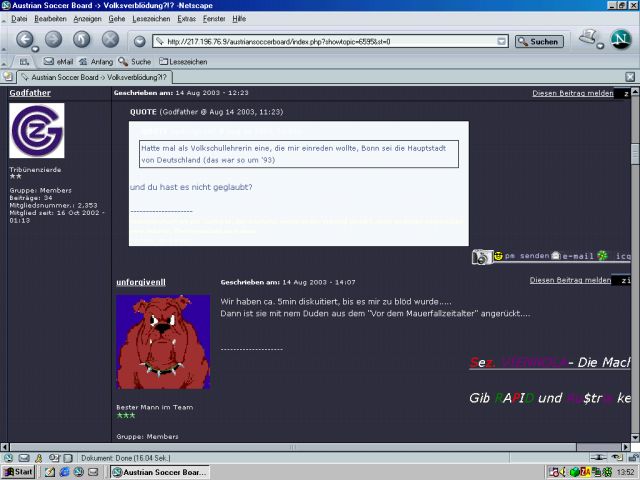The image size is (640, 480).
Task: Click the new tab button left of the tab strip
Action: [x=8, y=76]
